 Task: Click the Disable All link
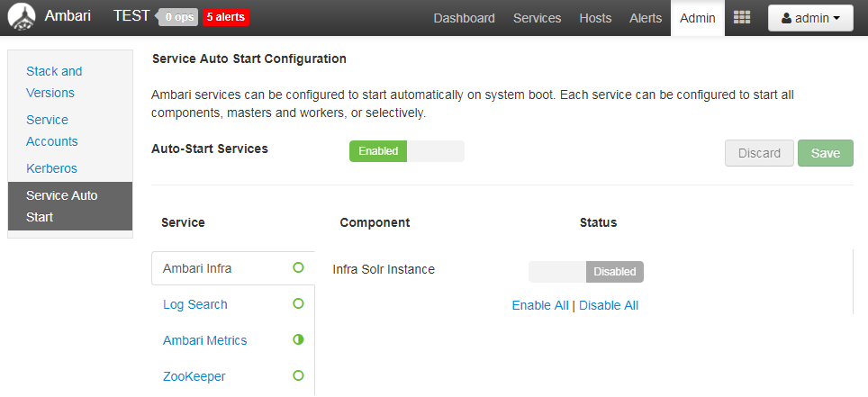pyautogui.click(x=609, y=306)
